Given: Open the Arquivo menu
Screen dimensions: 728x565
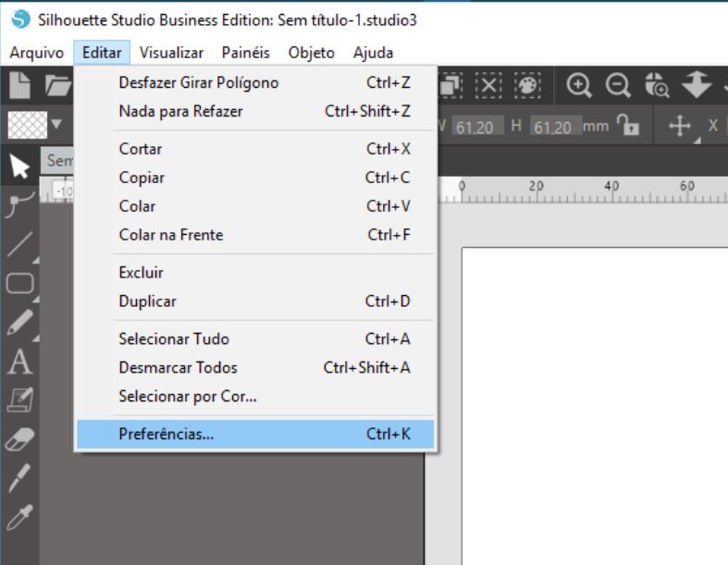Looking at the screenshot, I should [x=37, y=53].
